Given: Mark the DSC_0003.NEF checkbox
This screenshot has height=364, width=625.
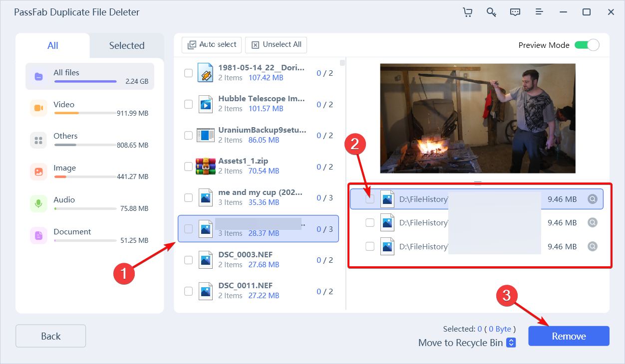Looking at the screenshot, I should click(188, 260).
